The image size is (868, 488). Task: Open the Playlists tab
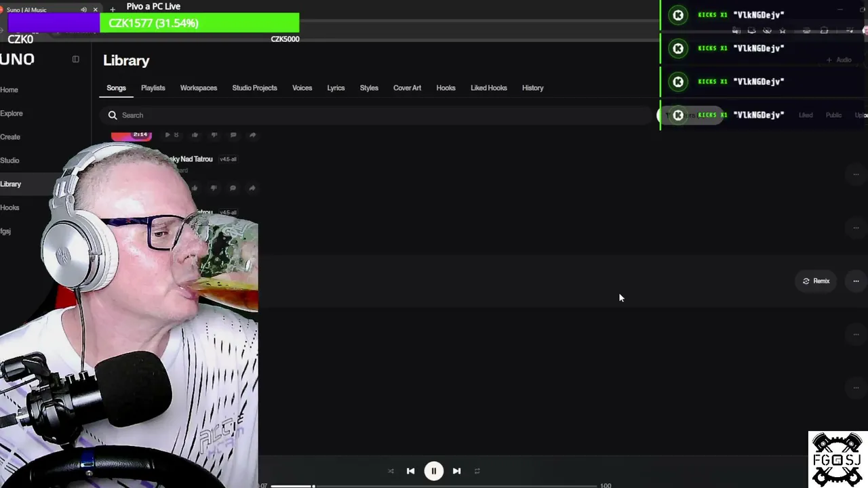153,88
